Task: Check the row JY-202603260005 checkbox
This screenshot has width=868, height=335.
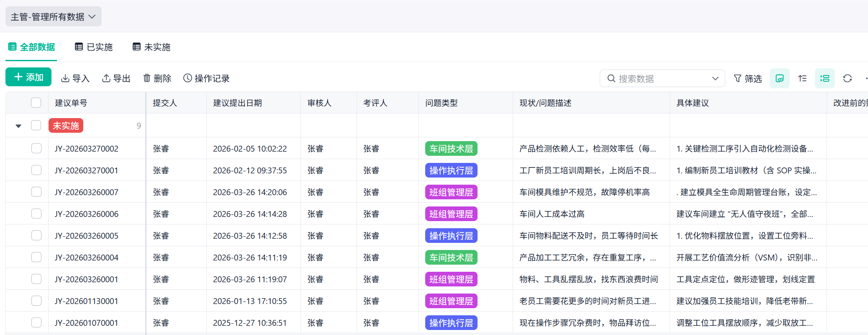Action: 36,235
